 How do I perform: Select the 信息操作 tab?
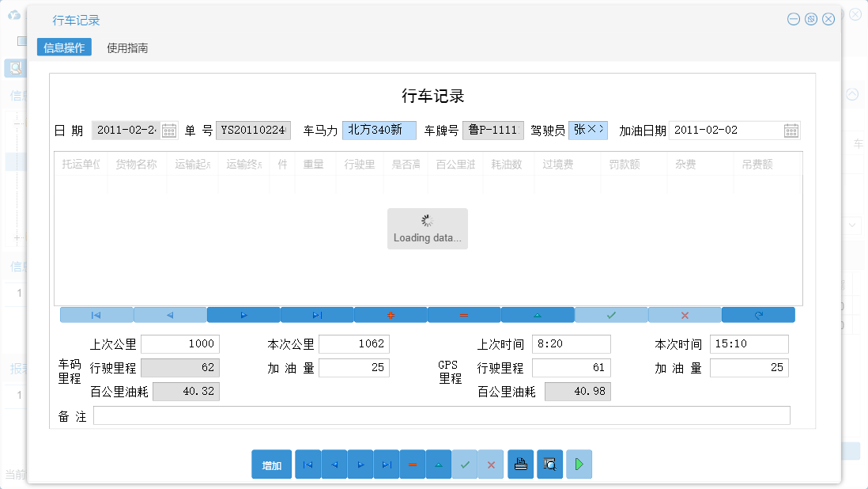click(63, 47)
